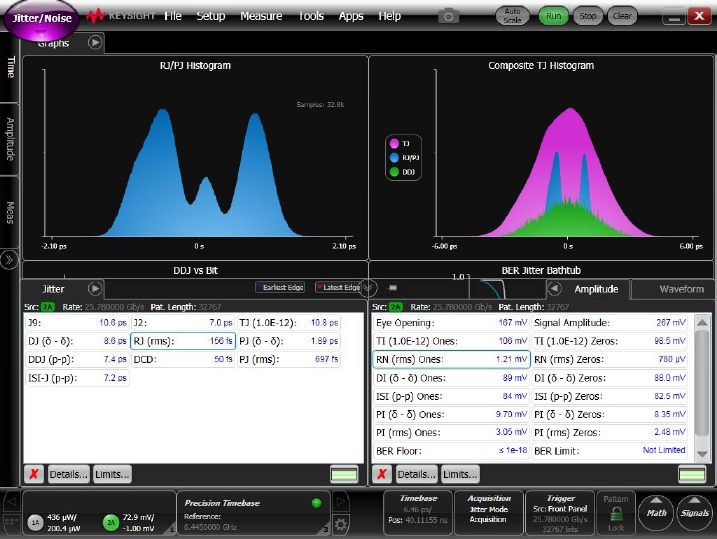Image resolution: width=717 pixels, height=539 pixels.
Task: Click the Jitter panel play arrow
Action: [95, 289]
